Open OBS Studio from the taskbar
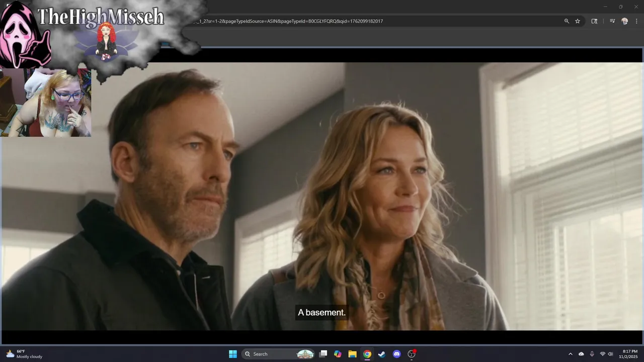644x362 pixels. (412, 354)
